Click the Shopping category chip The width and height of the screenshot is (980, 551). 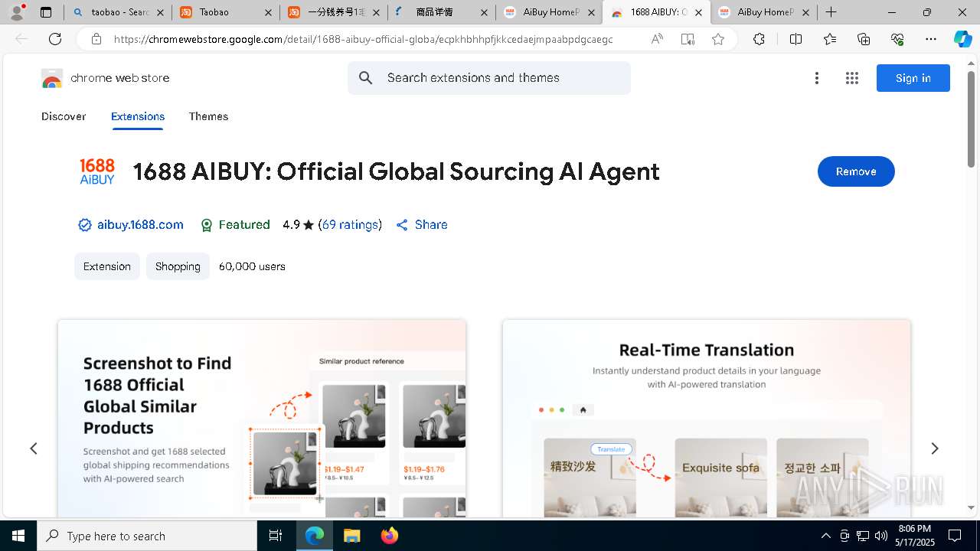pyautogui.click(x=178, y=266)
